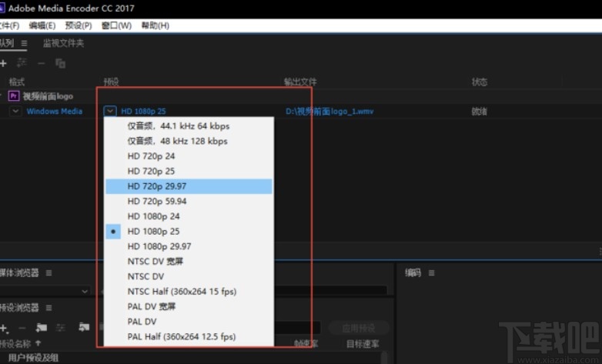This screenshot has width=602, height=364.
Task: Open the 帮助(H) menu
Action: coord(156,25)
